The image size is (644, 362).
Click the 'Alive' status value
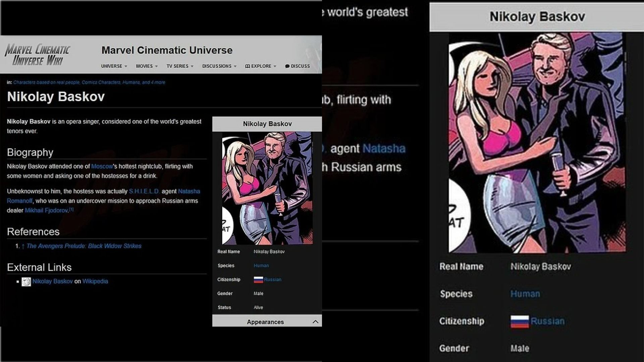(259, 307)
